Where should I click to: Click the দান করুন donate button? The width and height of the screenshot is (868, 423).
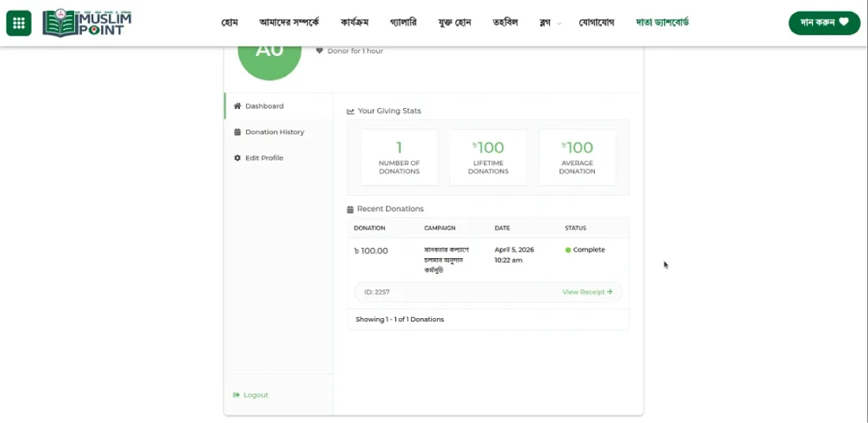click(x=825, y=23)
